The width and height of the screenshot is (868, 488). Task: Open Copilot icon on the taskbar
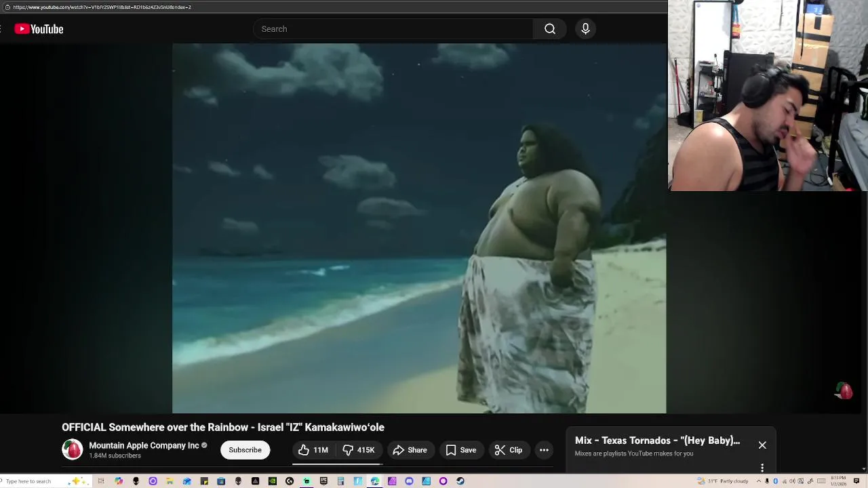pyautogui.click(x=119, y=481)
